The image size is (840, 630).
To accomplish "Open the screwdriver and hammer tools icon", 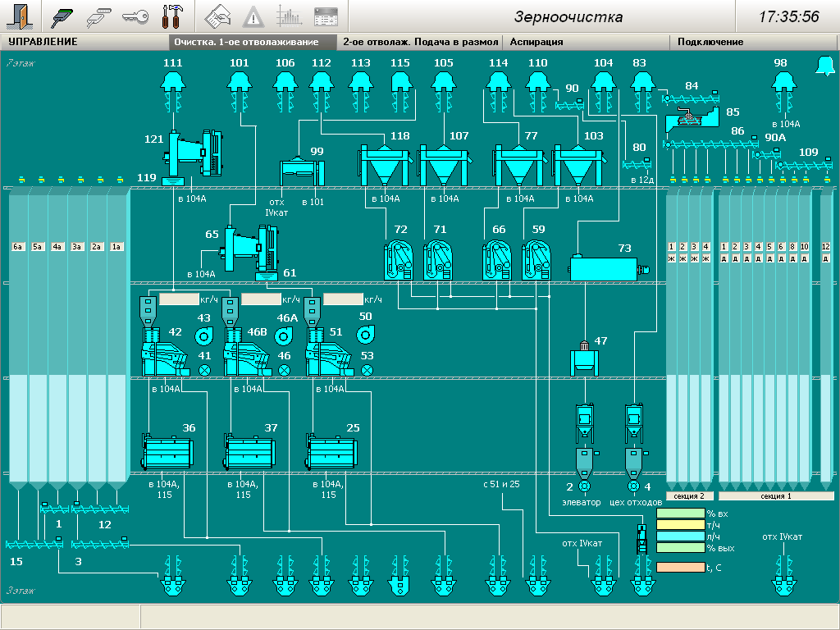I will click(x=174, y=16).
